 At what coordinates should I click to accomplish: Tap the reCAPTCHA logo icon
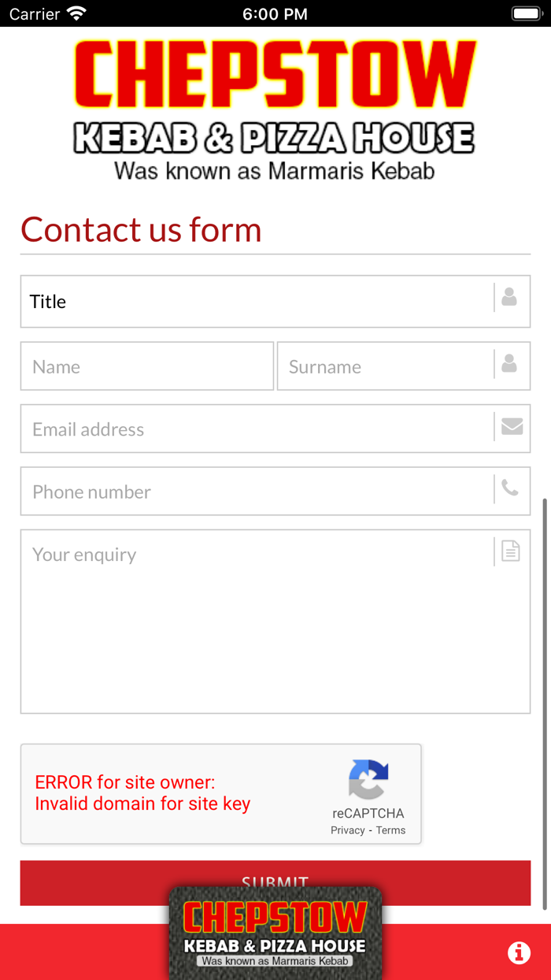click(368, 780)
